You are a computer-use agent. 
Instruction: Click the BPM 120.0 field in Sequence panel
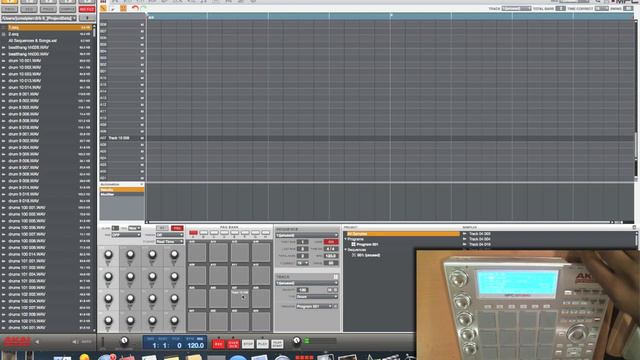click(x=331, y=256)
